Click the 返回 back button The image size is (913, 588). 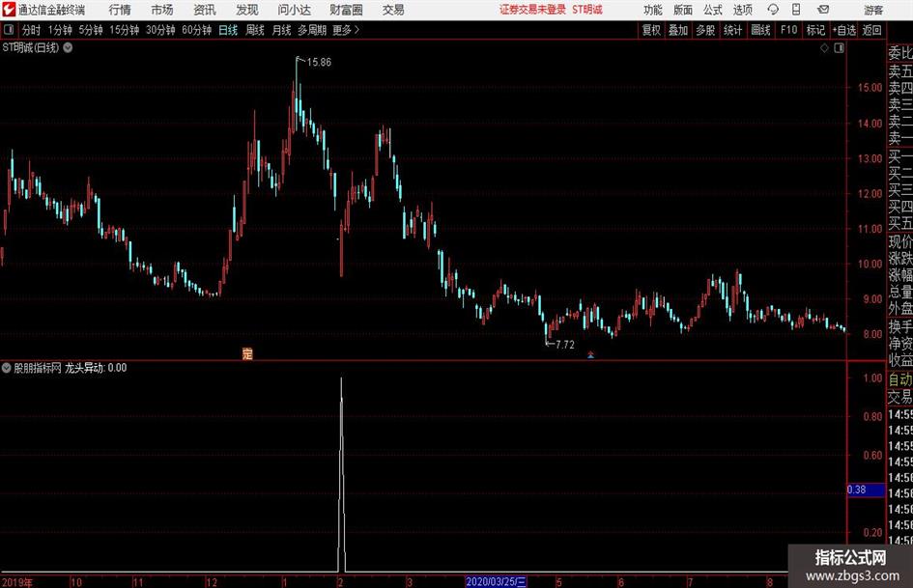[x=871, y=30]
